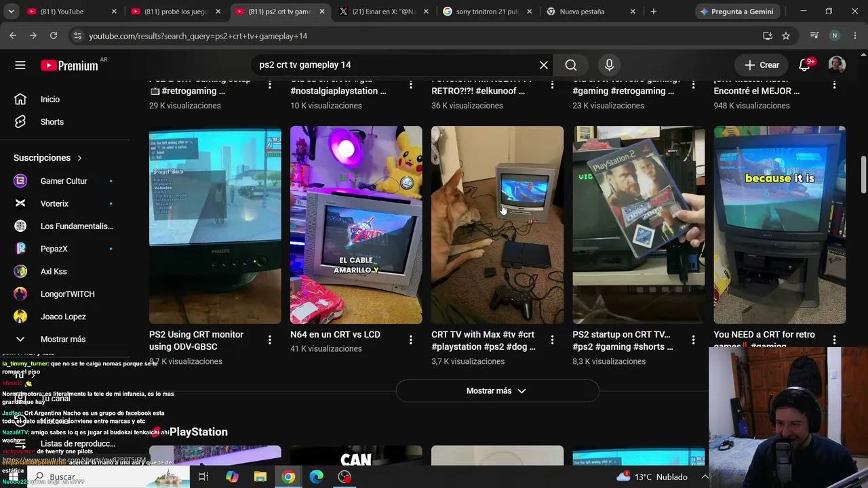Open a new browser tab with plus
Viewport: 868px width, 488px height.
click(x=654, y=12)
